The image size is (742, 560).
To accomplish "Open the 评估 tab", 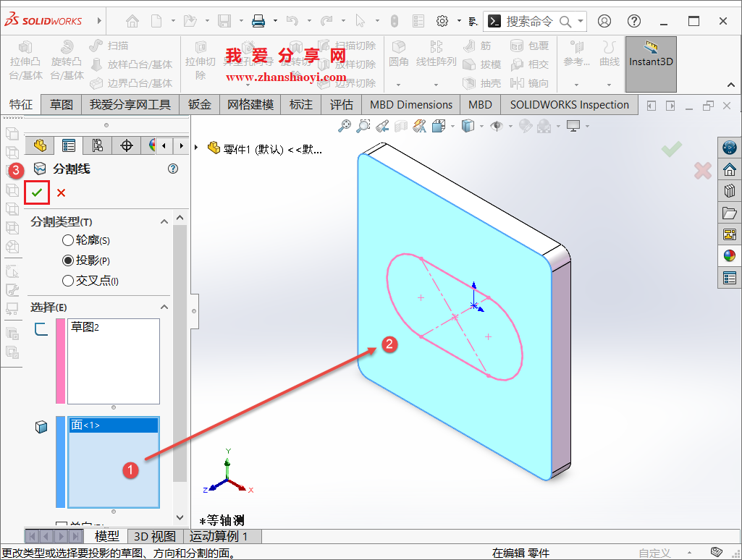I will coord(341,104).
